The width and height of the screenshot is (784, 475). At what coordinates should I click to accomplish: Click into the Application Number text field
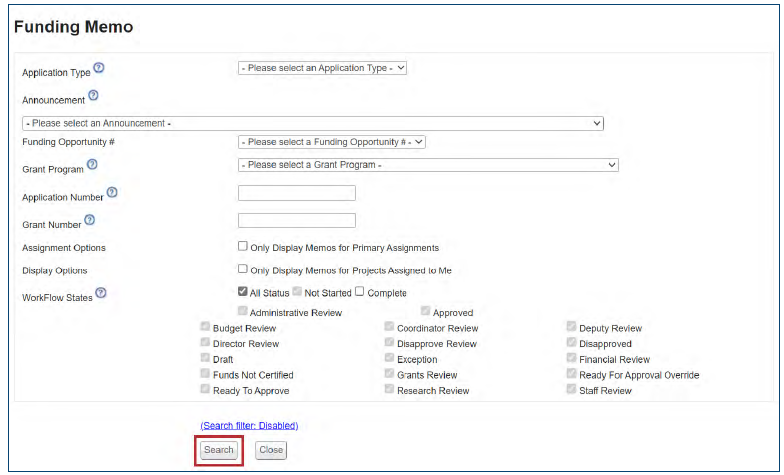[x=297, y=193]
